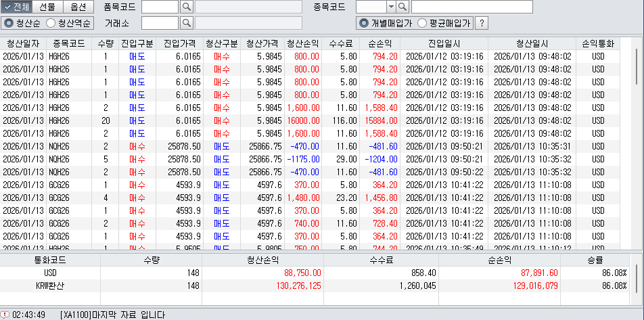Click the 1,480.00 profit cell for GCG26

(303, 198)
